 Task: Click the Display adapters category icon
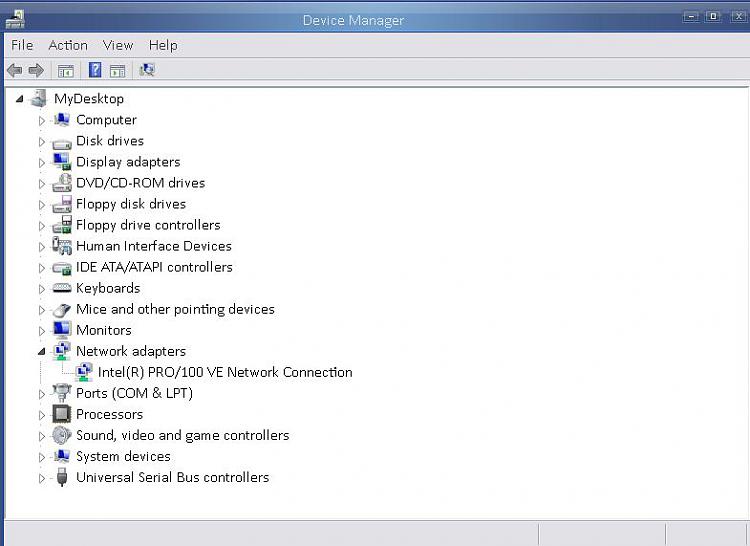(x=62, y=162)
